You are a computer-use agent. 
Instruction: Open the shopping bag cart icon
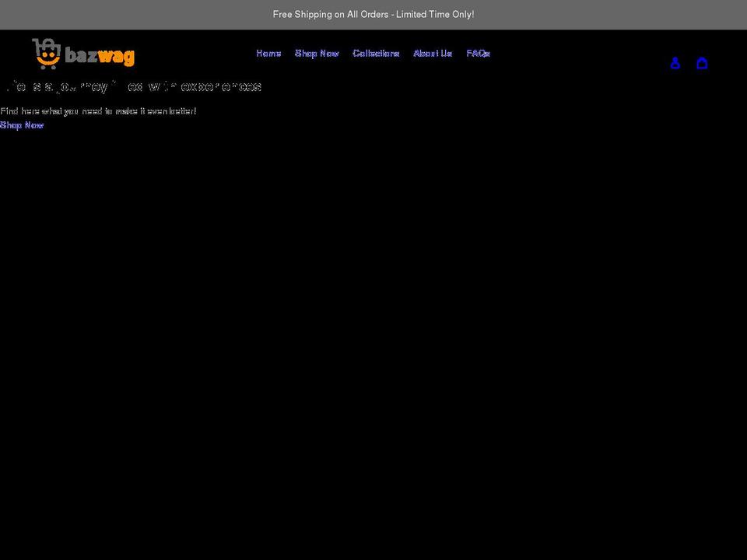[x=702, y=63]
